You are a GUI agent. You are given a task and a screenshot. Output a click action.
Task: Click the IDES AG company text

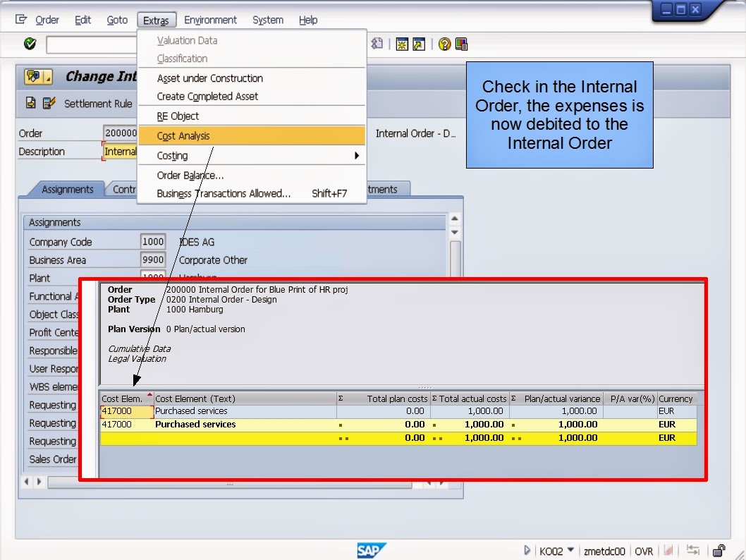(197, 242)
